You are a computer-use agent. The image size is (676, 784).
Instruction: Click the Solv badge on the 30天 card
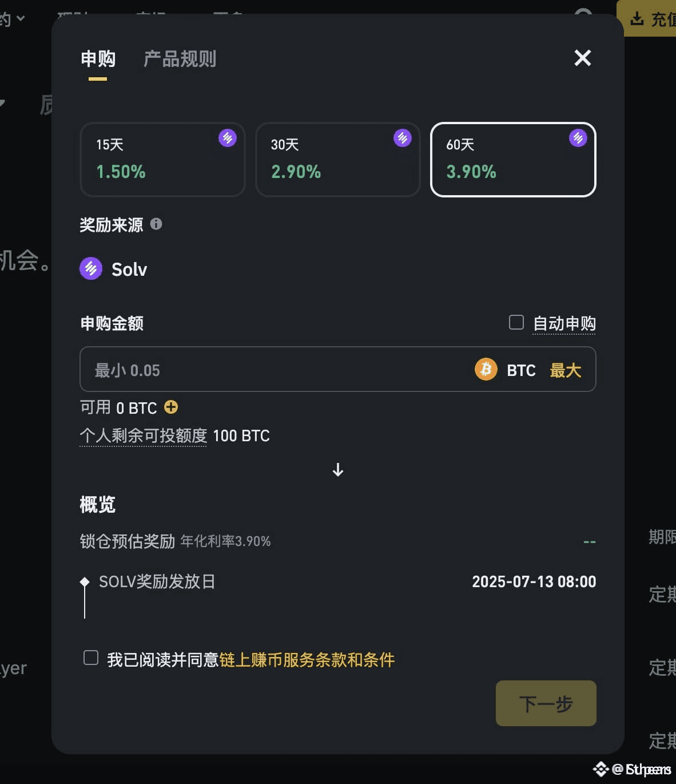[403, 138]
